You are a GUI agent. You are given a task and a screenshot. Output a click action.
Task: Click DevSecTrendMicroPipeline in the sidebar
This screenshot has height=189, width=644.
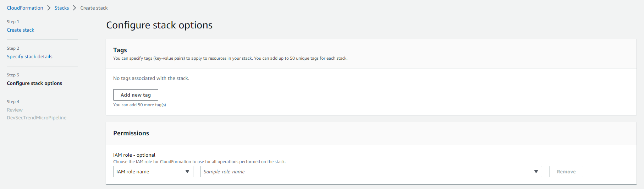(37, 118)
